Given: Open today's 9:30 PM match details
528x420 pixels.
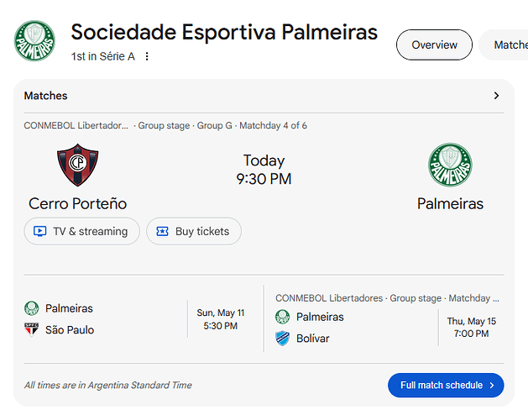Looking at the screenshot, I should click(264, 170).
